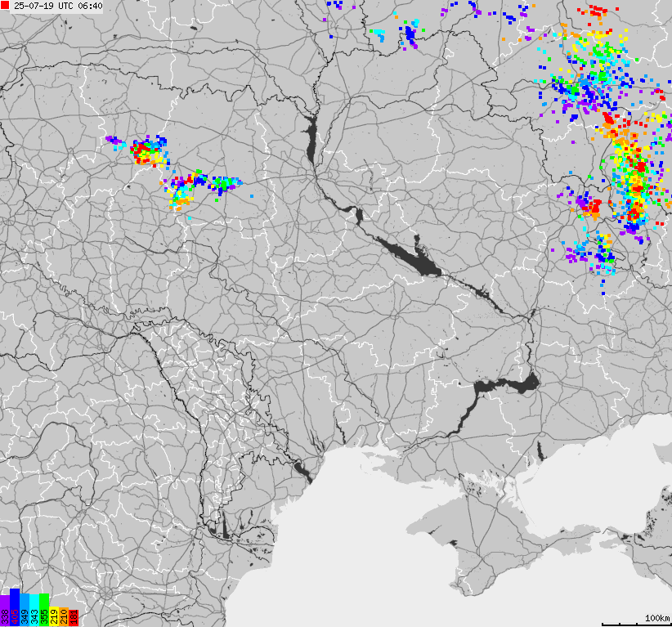Image resolution: width=672 pixels, height=627 pixels.
Task: Click the purple legend bar labeled 338
Action: coord(5,611)
